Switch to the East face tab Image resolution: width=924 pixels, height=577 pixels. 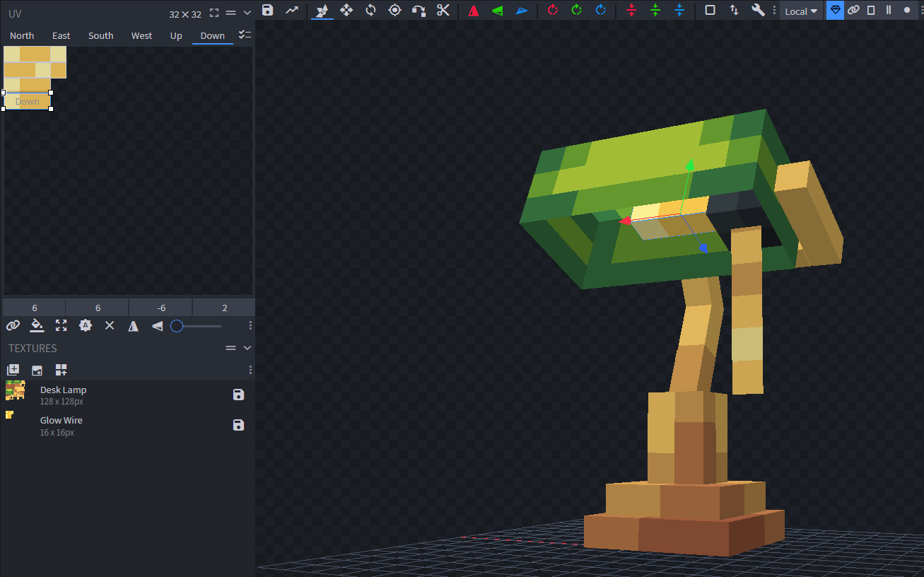[x=62, y=35]
